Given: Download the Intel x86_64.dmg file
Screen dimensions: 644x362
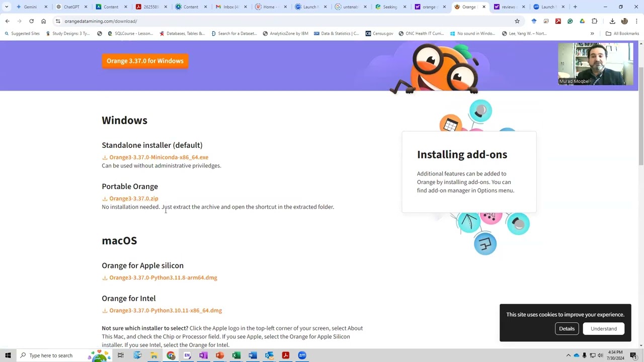Looking at the screenshot, I should [165, 311].
